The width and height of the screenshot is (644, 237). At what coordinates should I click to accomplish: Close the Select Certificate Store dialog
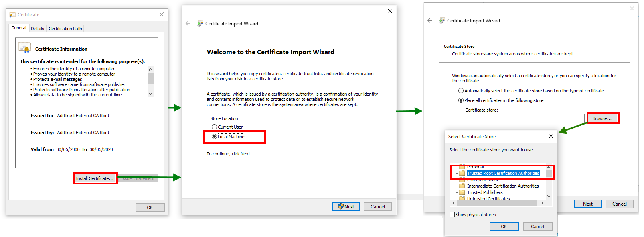(x=551, y=137)
